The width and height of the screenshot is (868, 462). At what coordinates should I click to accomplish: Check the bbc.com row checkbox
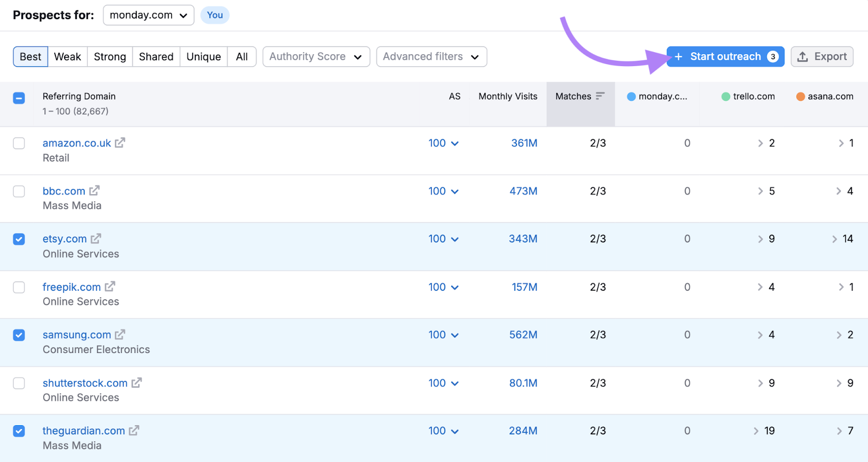pos(19,191)
